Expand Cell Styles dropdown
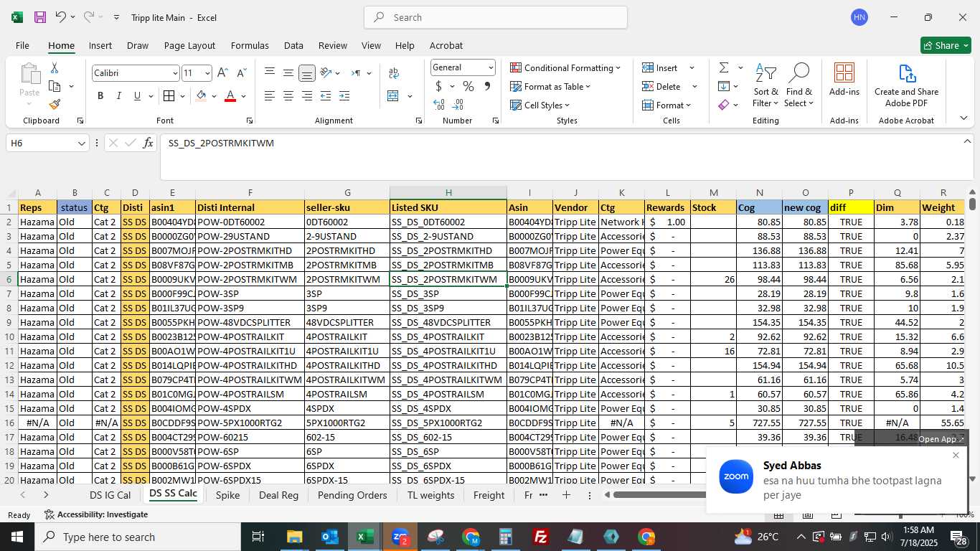The image size is (980, 551). tap(567, 105)
